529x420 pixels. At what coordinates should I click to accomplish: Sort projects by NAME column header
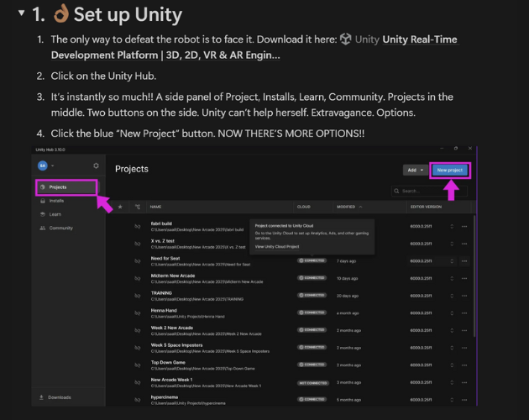[x=155, y=207]
